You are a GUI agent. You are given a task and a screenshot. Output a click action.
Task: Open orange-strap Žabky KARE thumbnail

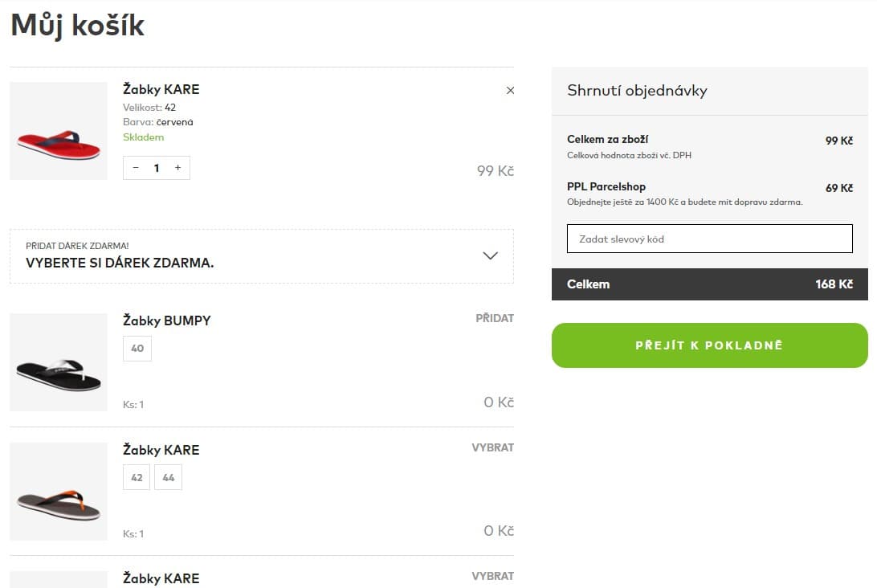[59, 492]
